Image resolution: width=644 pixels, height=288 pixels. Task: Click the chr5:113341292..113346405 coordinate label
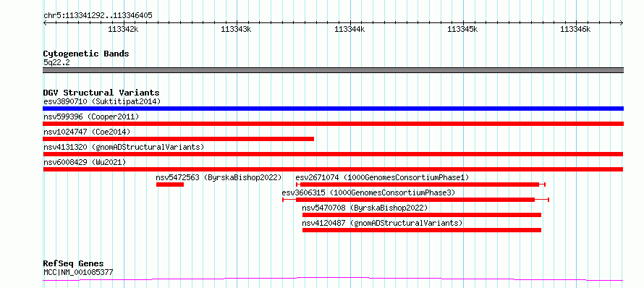pos(98,16)
